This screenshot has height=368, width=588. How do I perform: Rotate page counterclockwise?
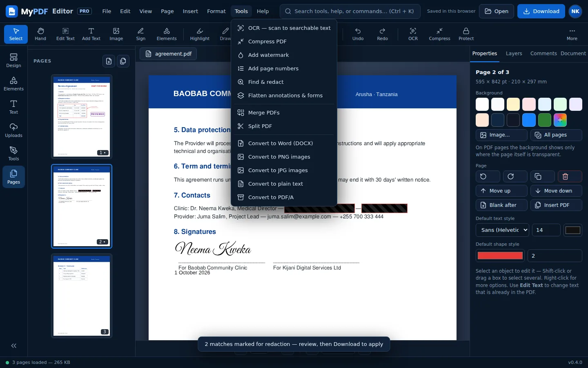[x=488, y=176]
